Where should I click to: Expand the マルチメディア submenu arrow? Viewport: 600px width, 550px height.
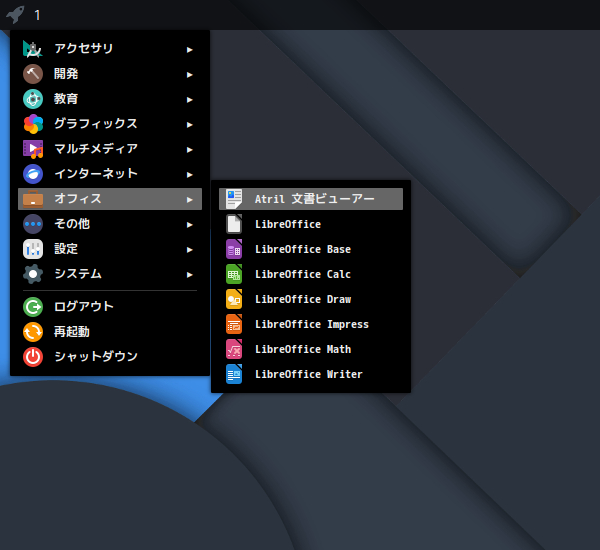coord(189,150)
